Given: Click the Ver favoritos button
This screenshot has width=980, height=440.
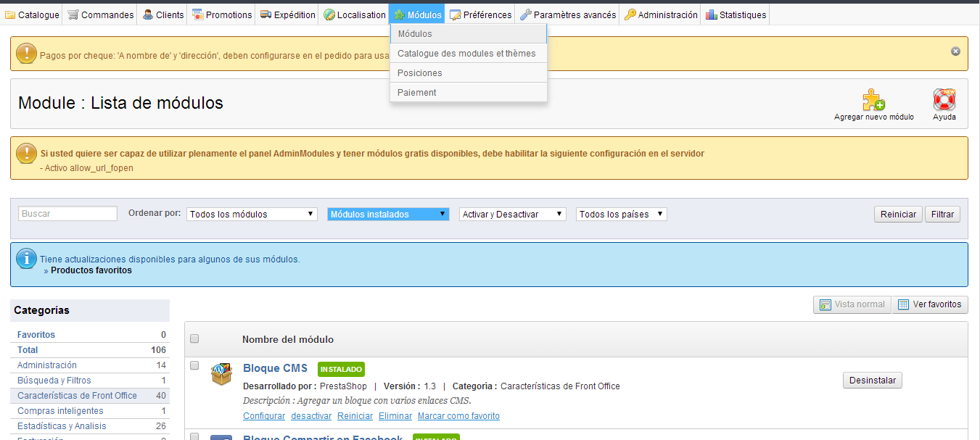Looking at the screenshot, I should click(930, 304).
